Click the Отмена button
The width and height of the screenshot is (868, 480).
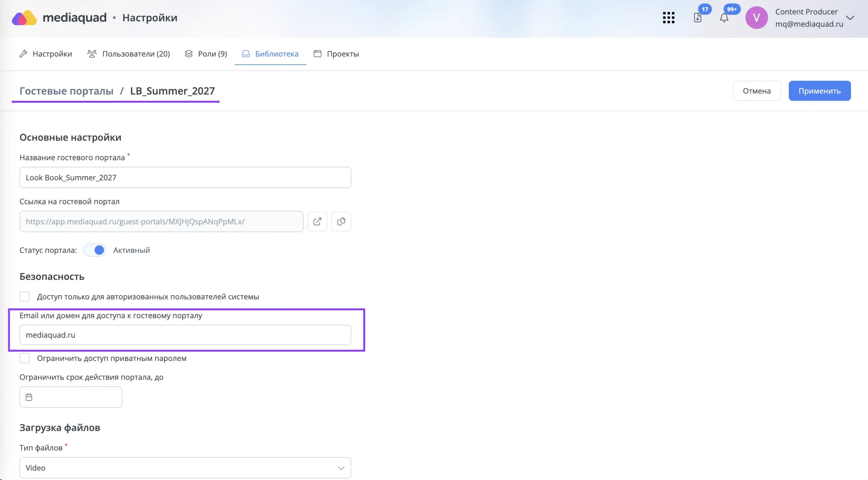click(x=757, y=91)
